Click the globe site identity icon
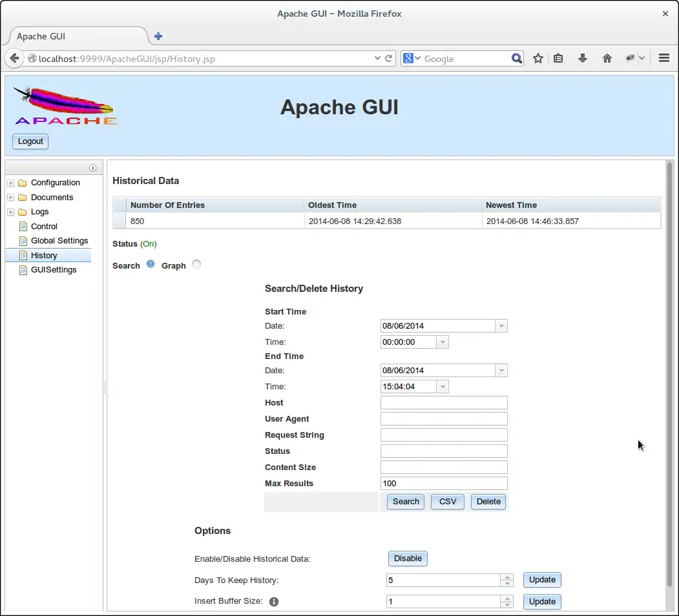This screenshot has width=679, height=616. pos(32,59)
